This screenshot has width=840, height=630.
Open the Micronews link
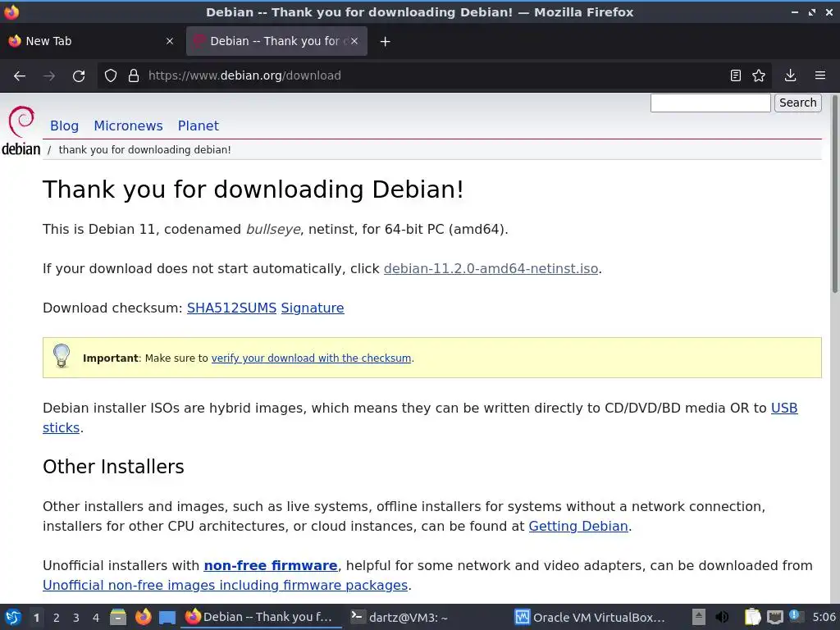[128, 126]
